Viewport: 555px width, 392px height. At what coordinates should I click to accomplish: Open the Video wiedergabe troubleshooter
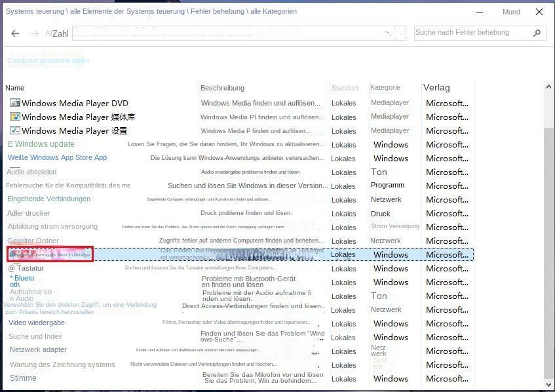(x=37, y=323)
